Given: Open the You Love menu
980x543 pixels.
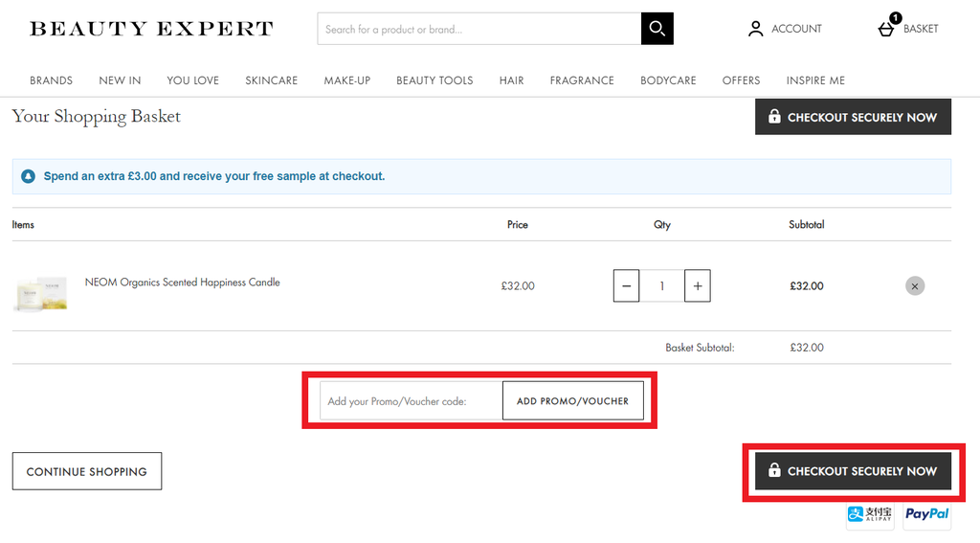Looking at the screenshot, I should pos(193,80).
